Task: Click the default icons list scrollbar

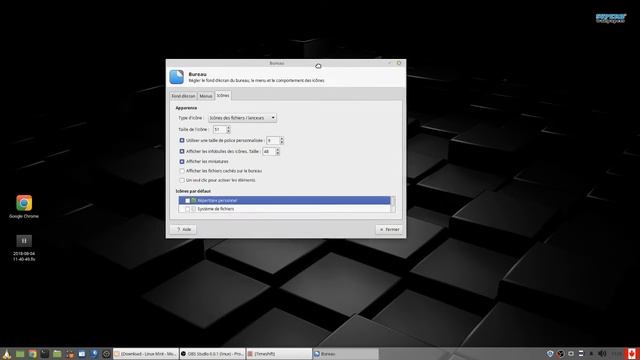Action: click(x=393, y=204)
